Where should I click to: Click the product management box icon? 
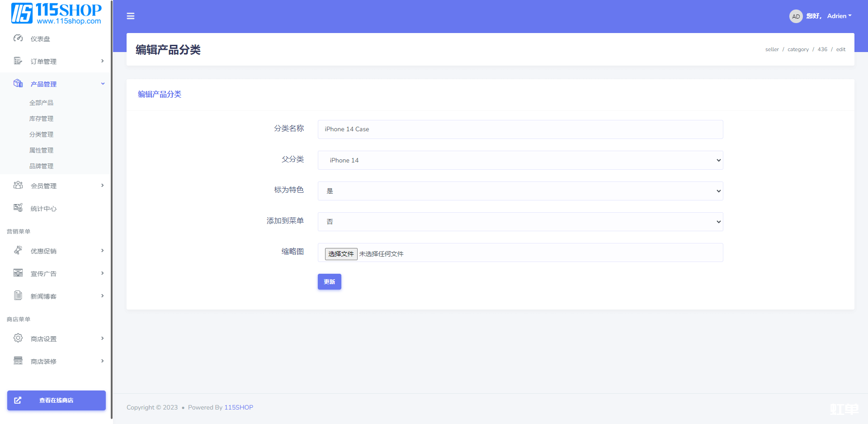coord(18,83)
